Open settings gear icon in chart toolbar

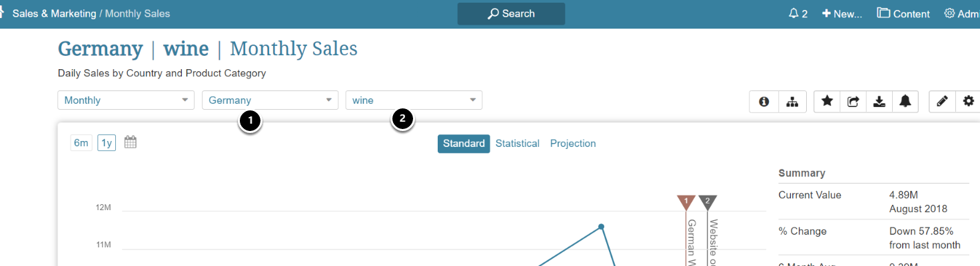click(x=969, y=101)
